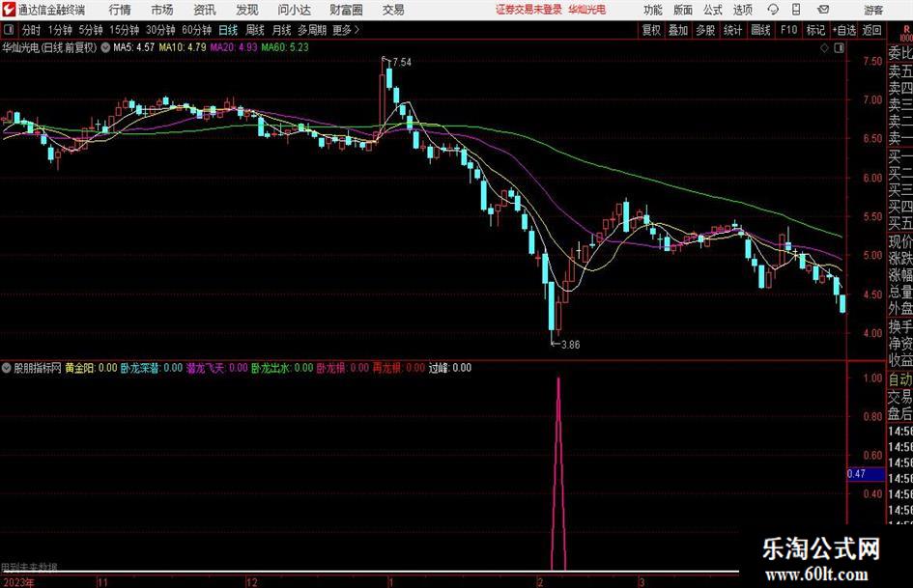The width and height of the screenshot is (913, 588).
Task: Click the 返回 back button
Action: (871, 30)
